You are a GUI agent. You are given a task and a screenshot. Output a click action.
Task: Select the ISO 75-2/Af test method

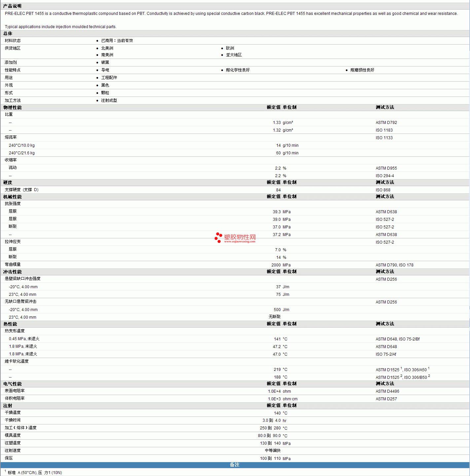click(x=386, y=354)
